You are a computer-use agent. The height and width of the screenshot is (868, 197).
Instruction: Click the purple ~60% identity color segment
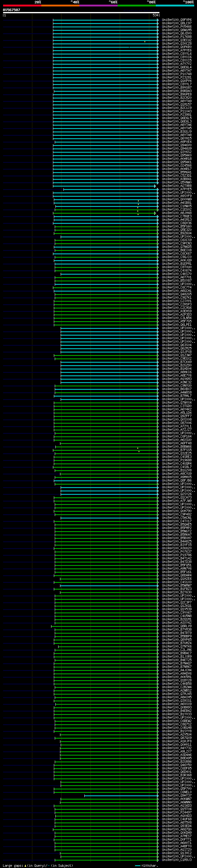coord(98,6)
